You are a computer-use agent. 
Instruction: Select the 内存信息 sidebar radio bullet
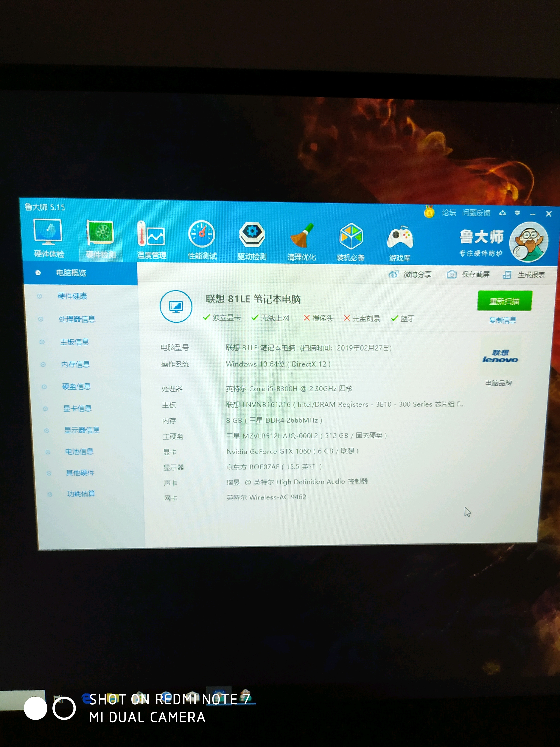tap(43, 364)
